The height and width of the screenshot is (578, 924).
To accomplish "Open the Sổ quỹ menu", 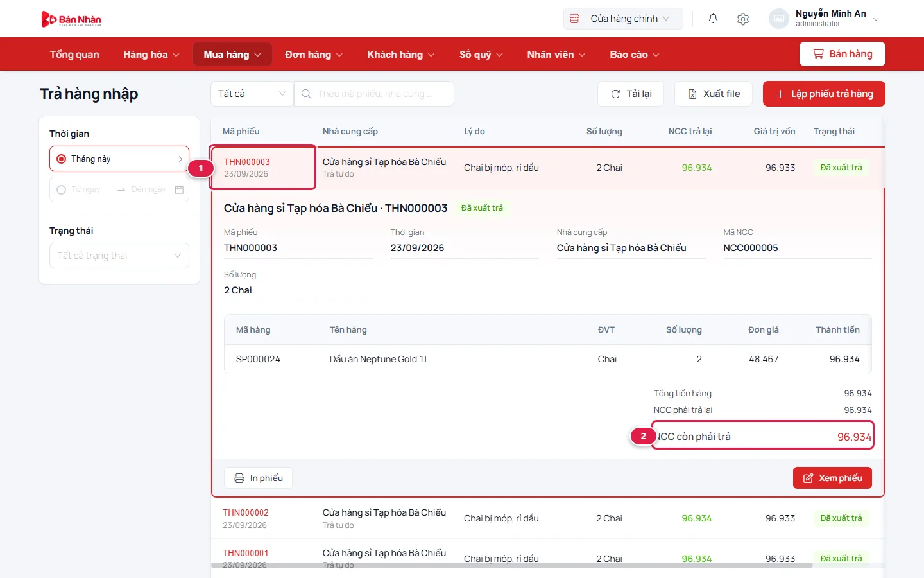I will coord(481,55).
